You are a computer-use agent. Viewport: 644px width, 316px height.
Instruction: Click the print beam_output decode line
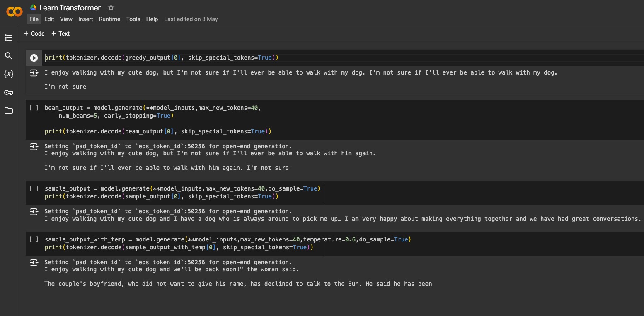(158, 131)
